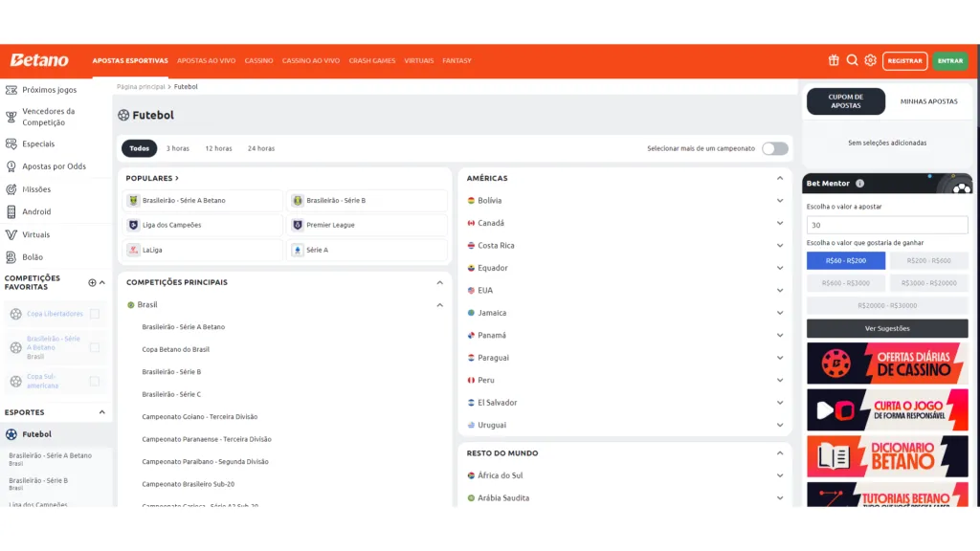Image resolution: width=980 pixels, height=551 pixels.
Task: Open search with the magnifier icon
Action: click(x=852, y=60)
